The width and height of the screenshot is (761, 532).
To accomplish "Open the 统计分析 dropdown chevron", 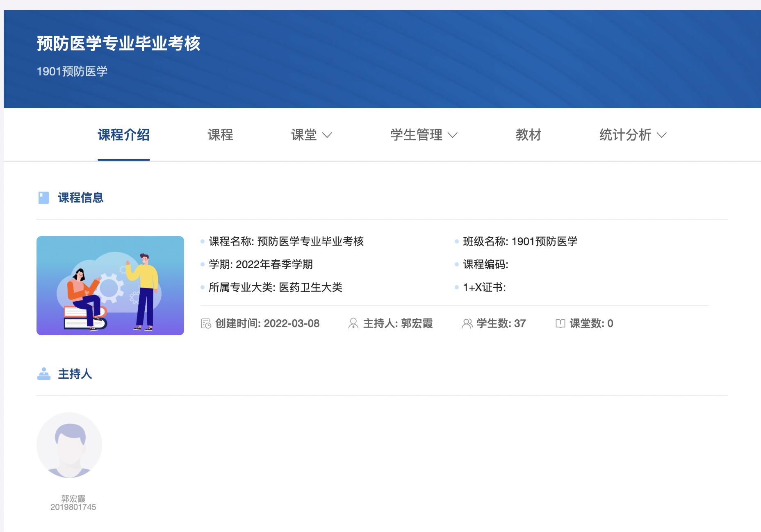I will [x=662, y=135].
